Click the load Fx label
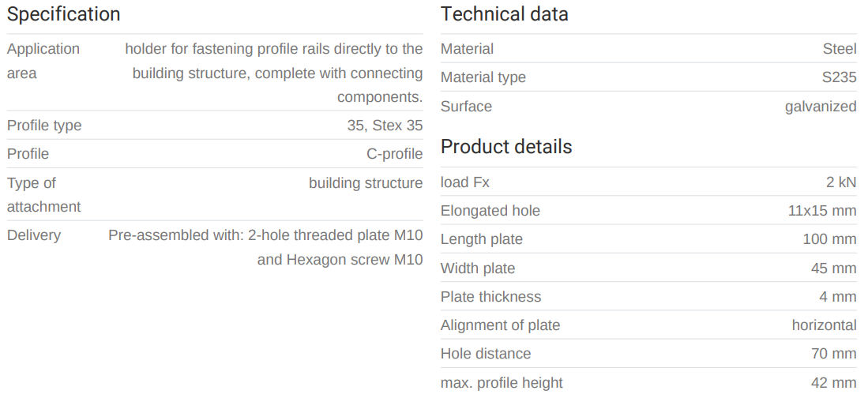 tap(465, 182)
